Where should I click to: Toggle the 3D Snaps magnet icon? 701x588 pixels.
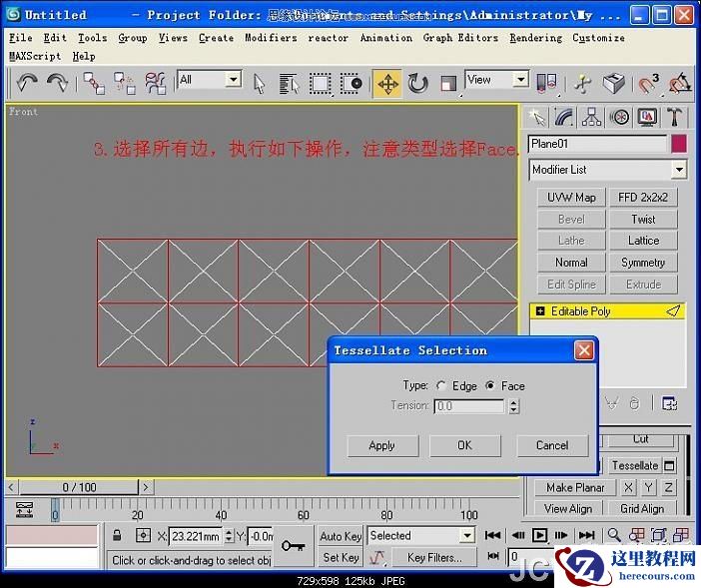(648, 83)
